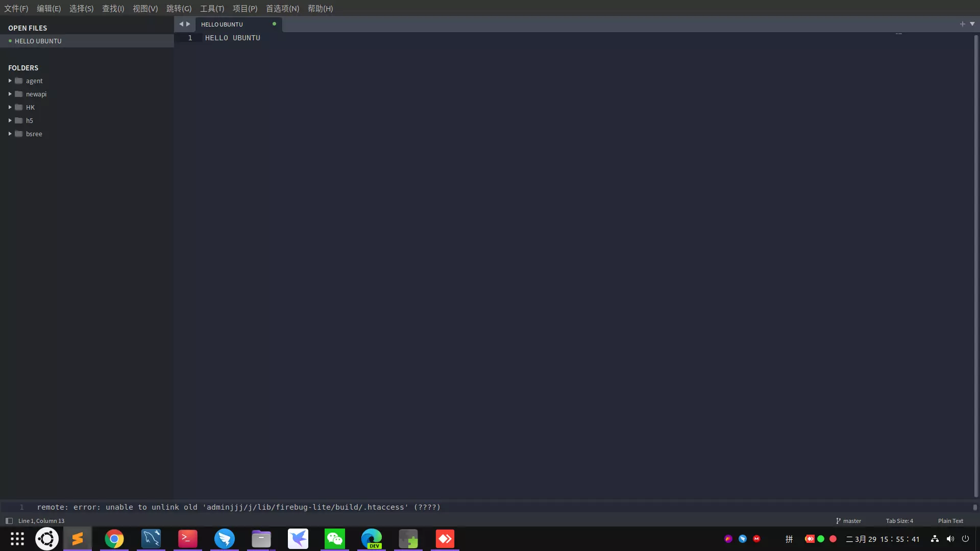Viewport: 980px width, 551px height.
Task: Go to previous tab with left arrow
Action: tap(181, 24)
